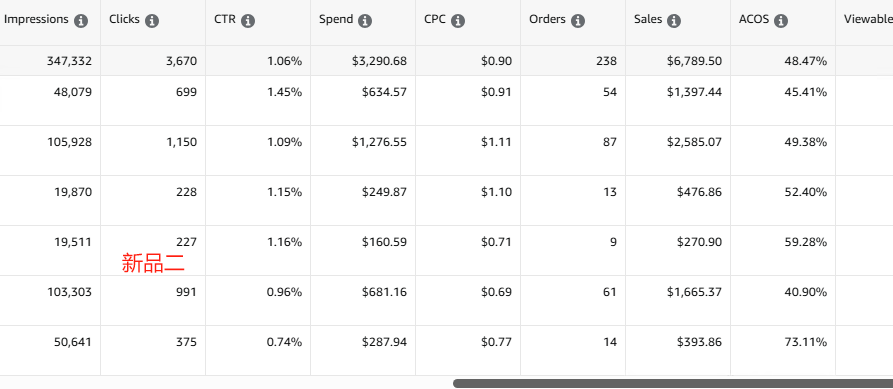The height and width of the screenshot is (389, 893).
Task: Select the horizontal scrollbar thumb
Action: pos(673,383)
